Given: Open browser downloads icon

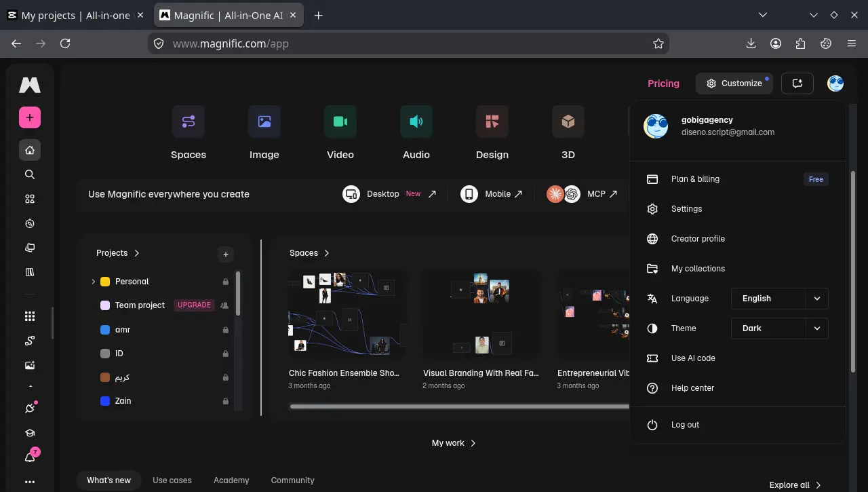Looking at the screenshot, I should point(751,43).
